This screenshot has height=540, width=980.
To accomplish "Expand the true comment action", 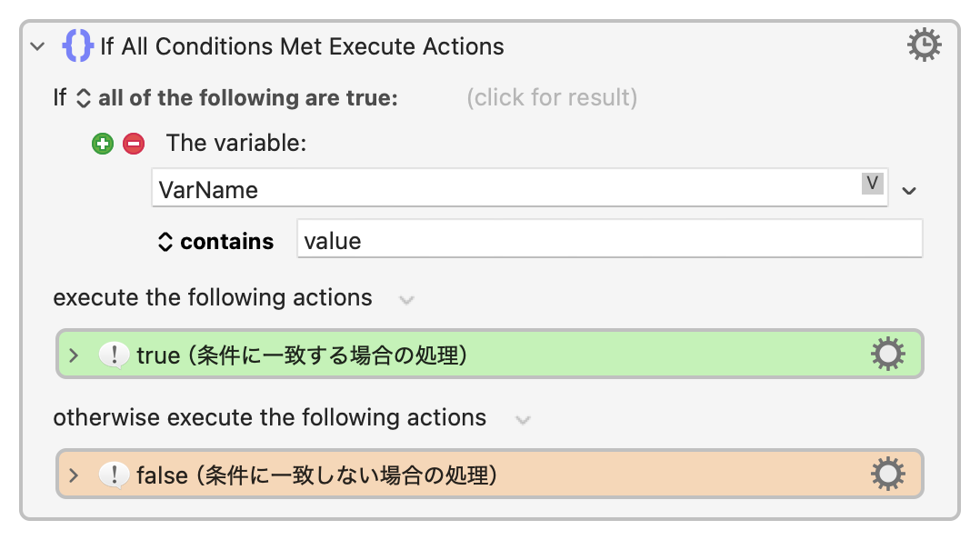I will coord(75,355).
